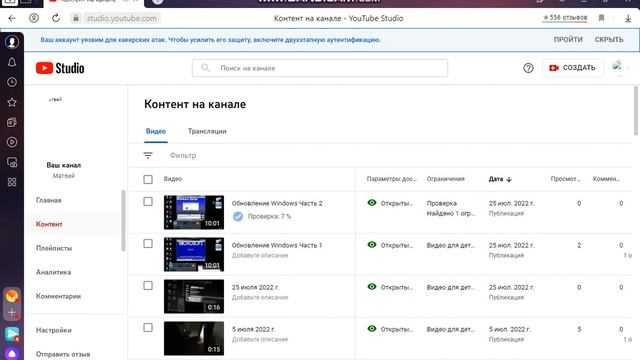This screenshot has height=360, width=640.
Task: Switch to the Трансляции tab
Action: (x=207, y=131)
